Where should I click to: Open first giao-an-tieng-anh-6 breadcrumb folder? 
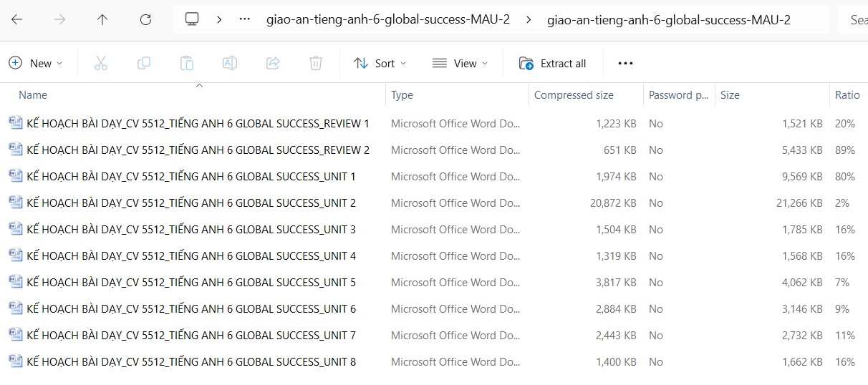(387, 19)
